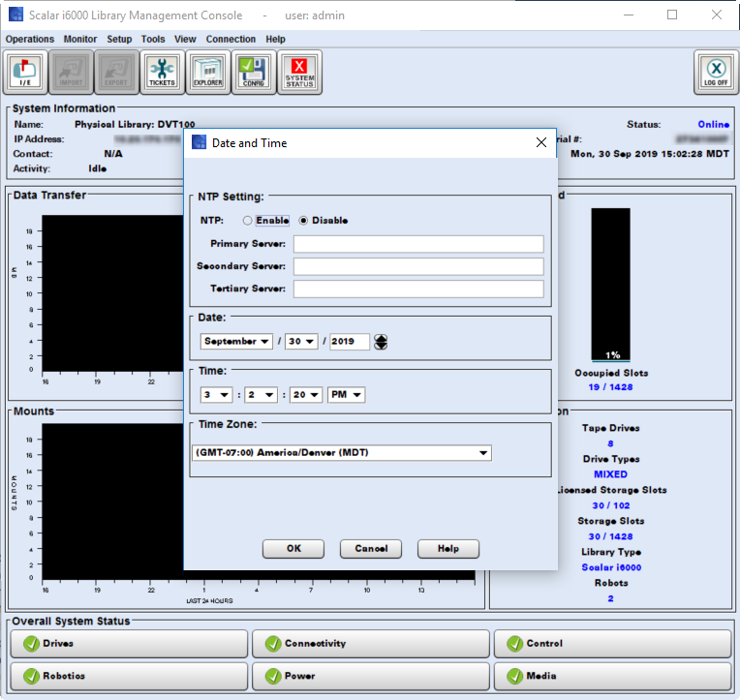Click the Drive Types value MIXED

[x=610, y=474]
